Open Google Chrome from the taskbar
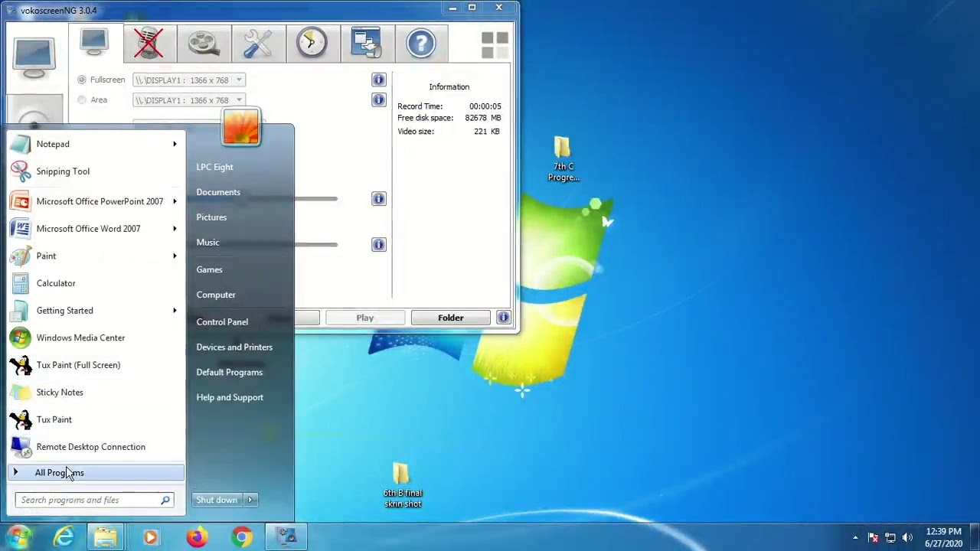The height and width of the screenshot is (551, 980). 242,537
